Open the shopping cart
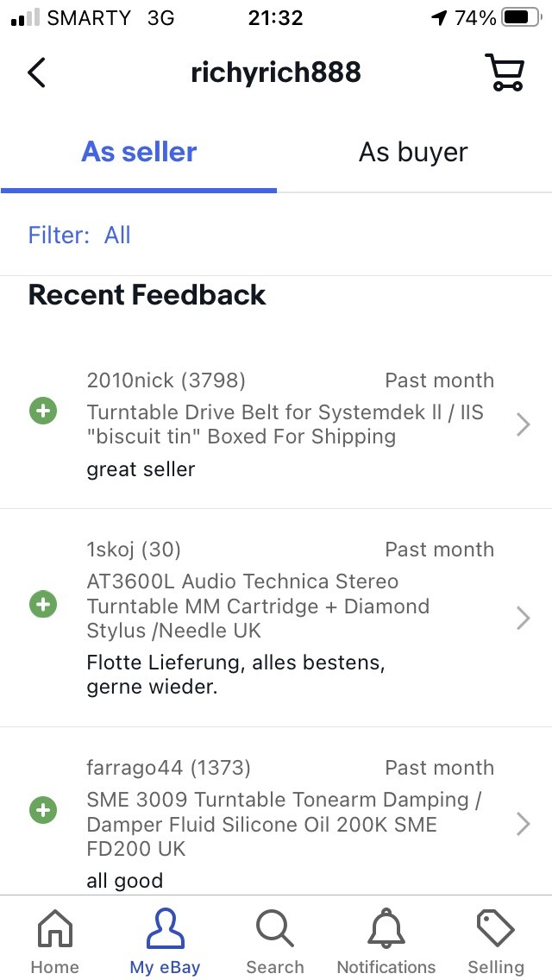The width and height of the screenshot is (552, 980). tap(504, 72)
